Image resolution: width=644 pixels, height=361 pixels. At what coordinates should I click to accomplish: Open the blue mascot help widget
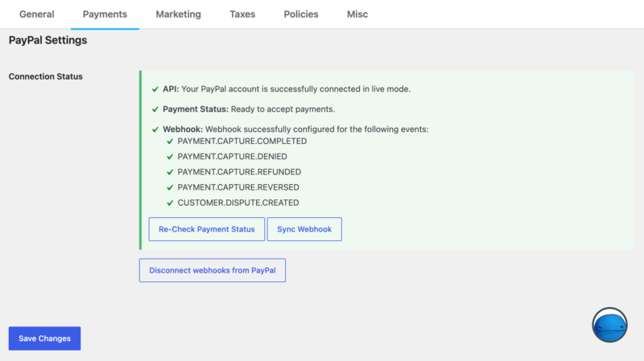tap(609, 325)
